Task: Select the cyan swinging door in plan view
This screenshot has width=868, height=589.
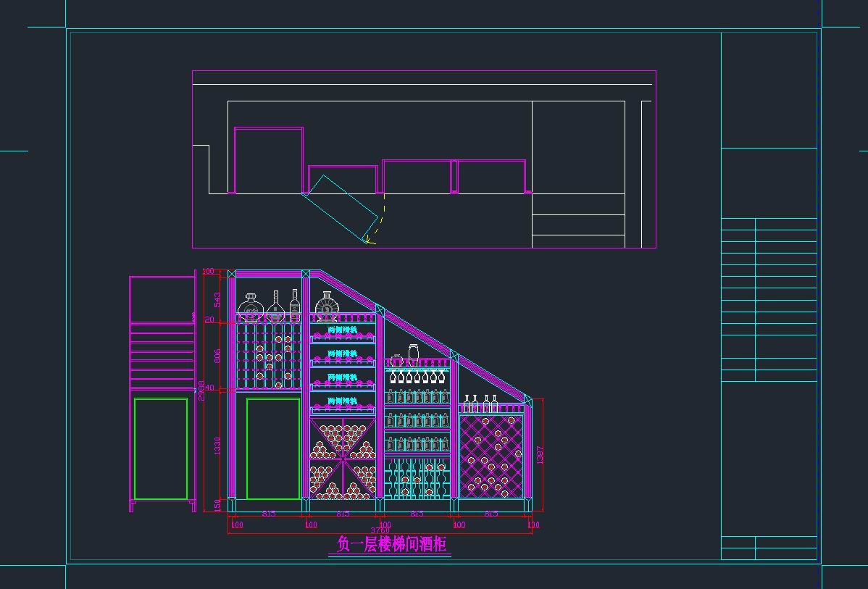Action: point(340,209)
